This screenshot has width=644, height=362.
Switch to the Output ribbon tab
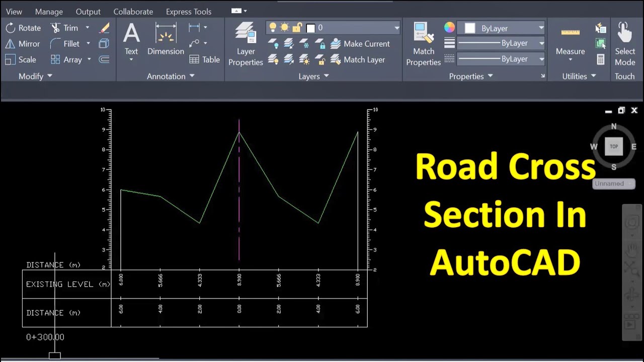click(88, 12)
